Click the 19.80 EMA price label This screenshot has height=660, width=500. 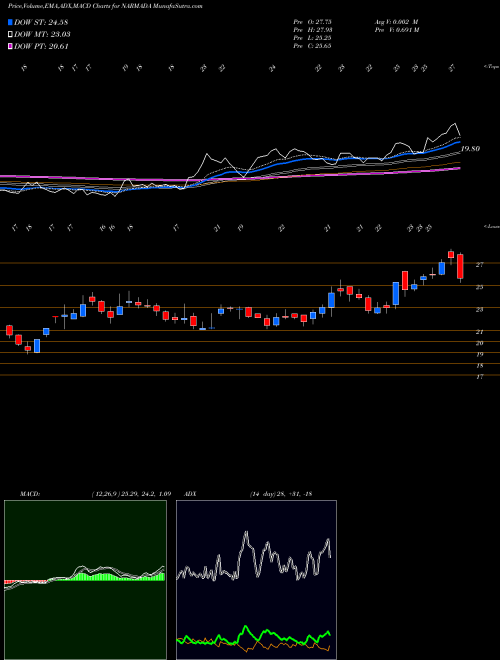coord(471,149)
